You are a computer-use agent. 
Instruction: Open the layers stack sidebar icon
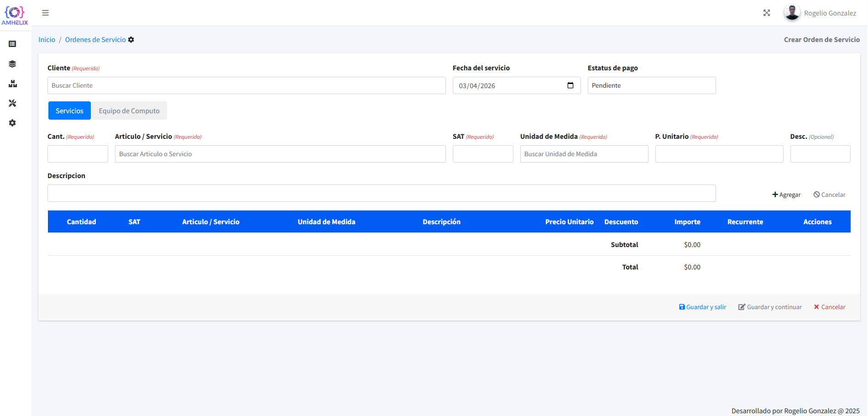[x=12, y=64]
